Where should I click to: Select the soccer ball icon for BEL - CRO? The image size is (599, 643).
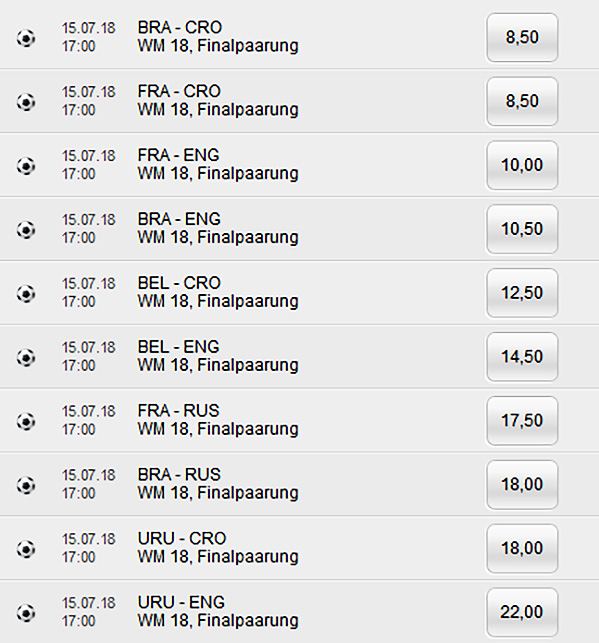tap(26, 294)
